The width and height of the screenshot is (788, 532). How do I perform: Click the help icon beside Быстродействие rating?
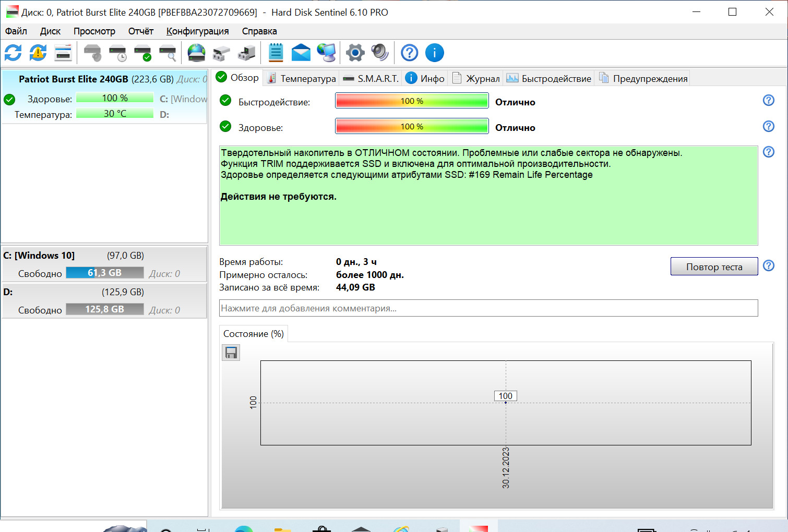pyautogui.click(x=768, y=100)
